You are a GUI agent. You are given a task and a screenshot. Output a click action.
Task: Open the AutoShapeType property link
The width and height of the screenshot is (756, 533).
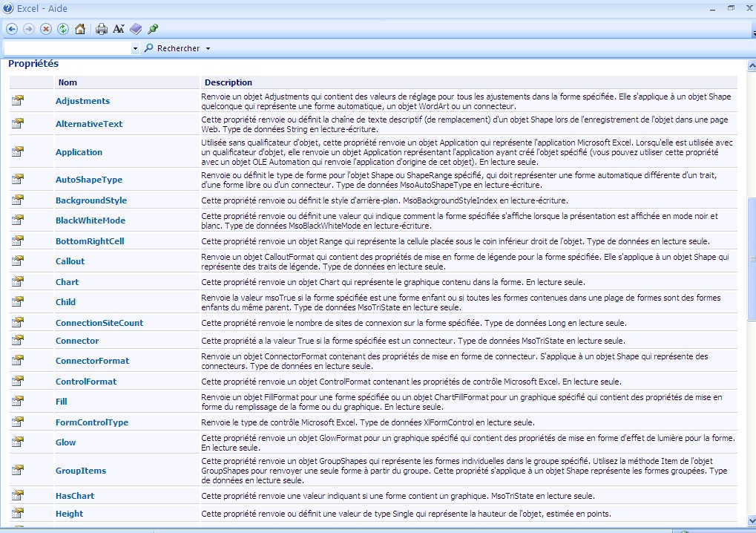[x=89, y=180]
